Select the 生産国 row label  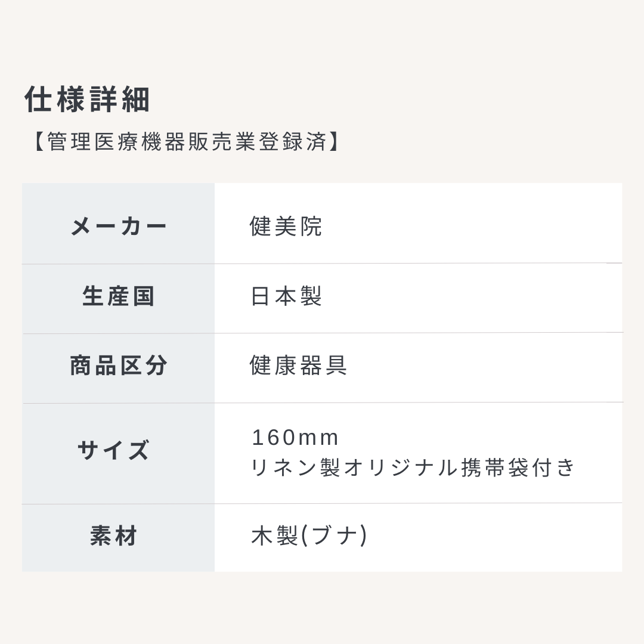[x=119, y=296]
